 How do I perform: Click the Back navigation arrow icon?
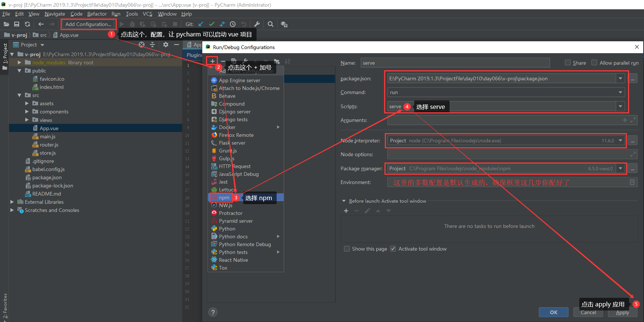[x=41, y=24]
